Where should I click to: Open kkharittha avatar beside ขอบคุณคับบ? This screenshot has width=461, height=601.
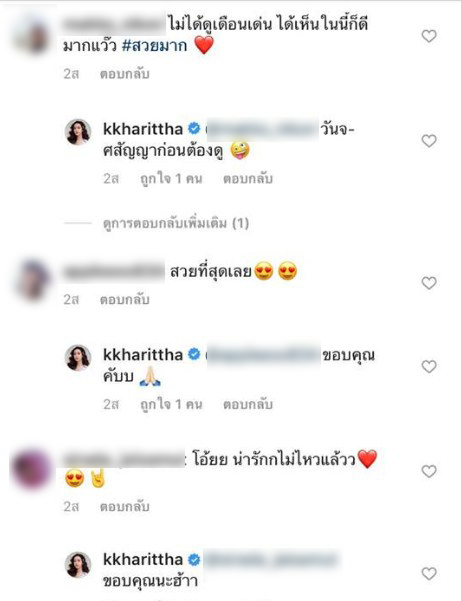coord(79,358)
